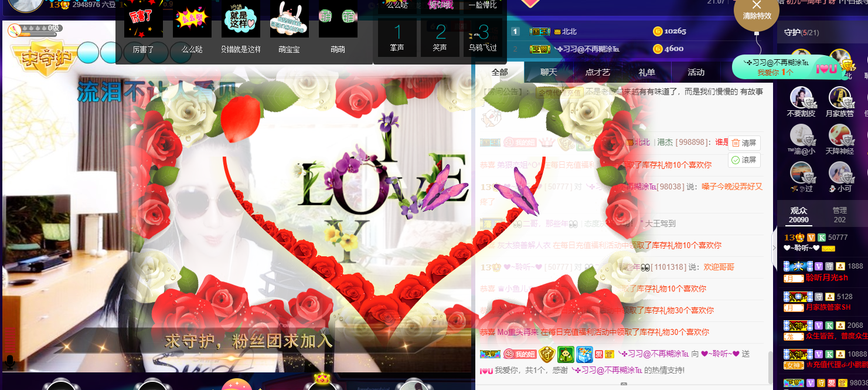The image size is (868, 390).
Task: Play sound effect 3 乌鸦飞过
Action: click(x=482, y=38)
